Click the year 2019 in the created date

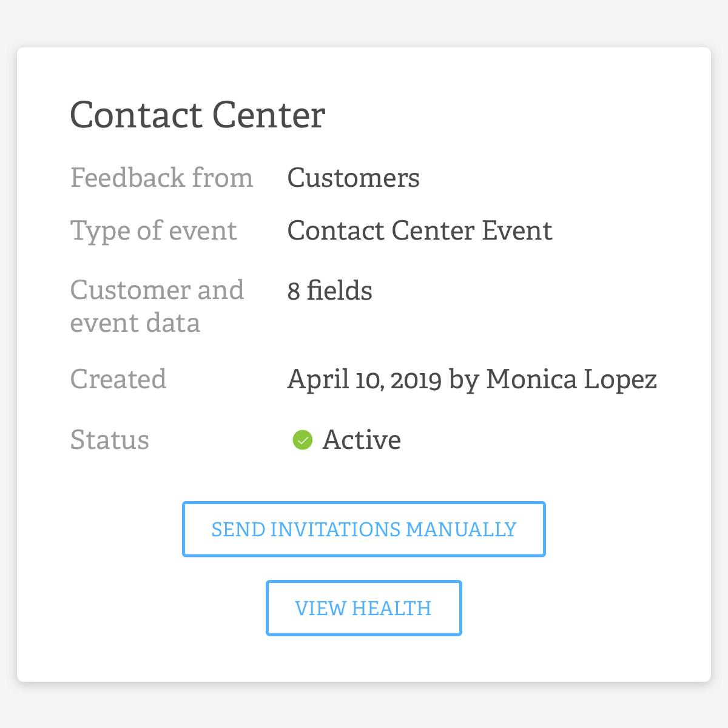click(x=416, y=380)
